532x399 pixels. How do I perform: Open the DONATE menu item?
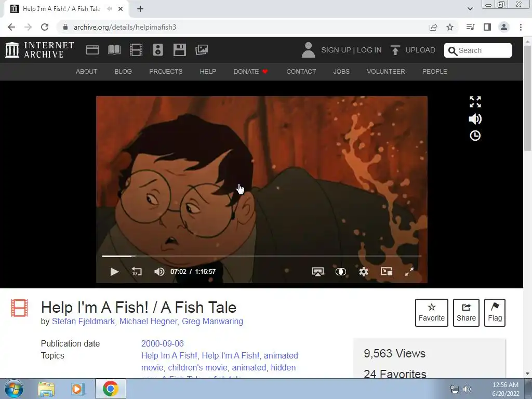(x=250, y=72)
